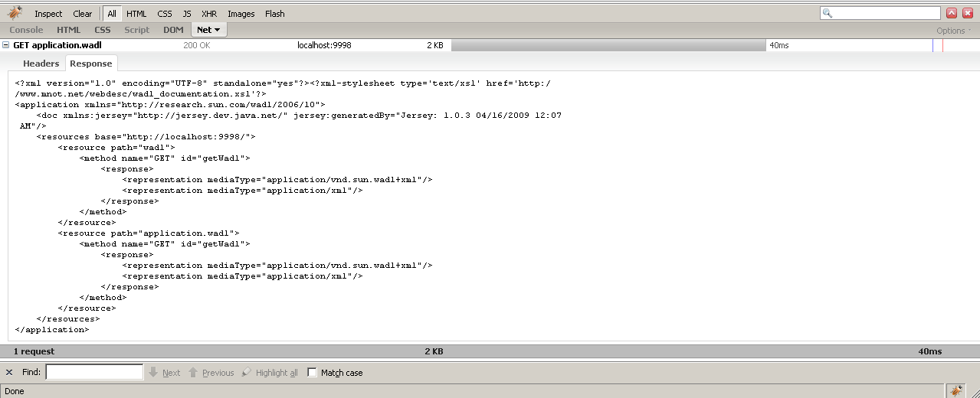
Task: Show All request types filter
Action: point(112,14)
